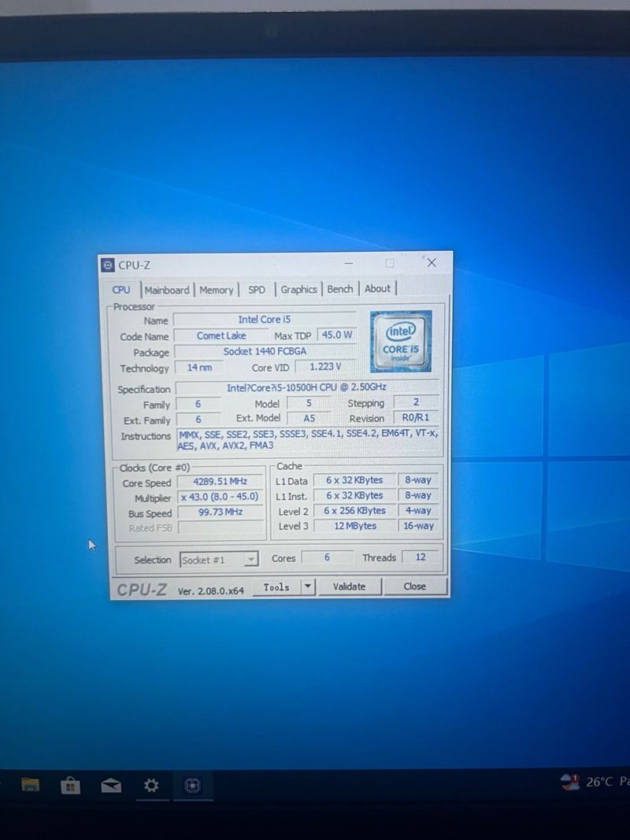Image resolution: width=630 pixels, height=840 pixels.
Task: Click the Stepping value 2
Action: click(416, 401)
